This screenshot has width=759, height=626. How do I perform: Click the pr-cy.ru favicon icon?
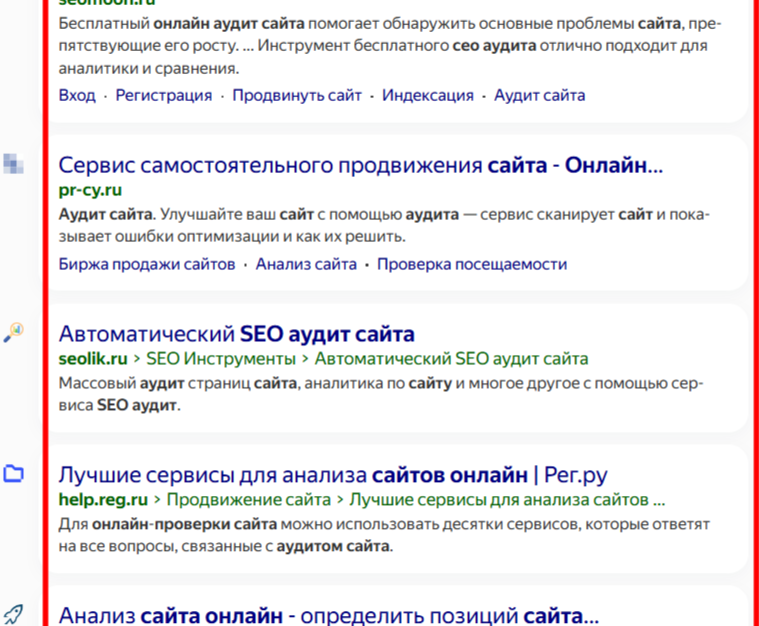13,164
